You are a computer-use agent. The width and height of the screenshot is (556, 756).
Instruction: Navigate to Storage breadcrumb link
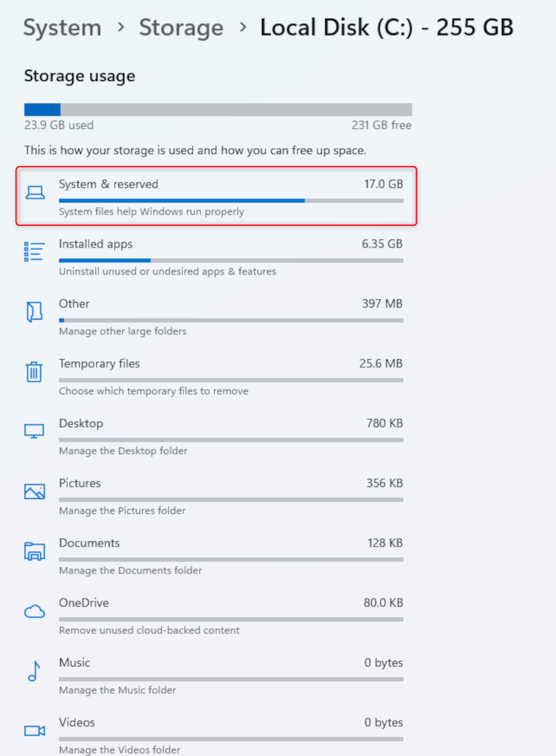(181, 28)
